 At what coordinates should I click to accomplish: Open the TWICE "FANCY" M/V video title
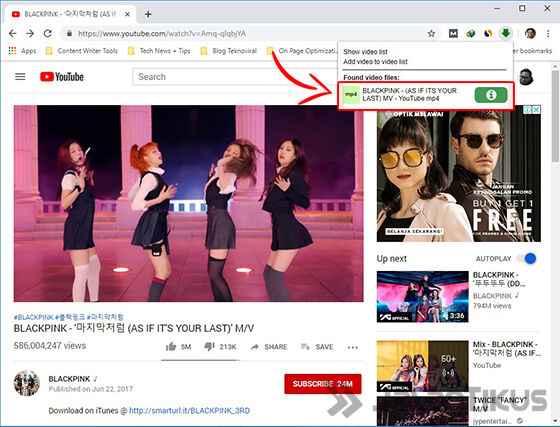coord(499,404)
